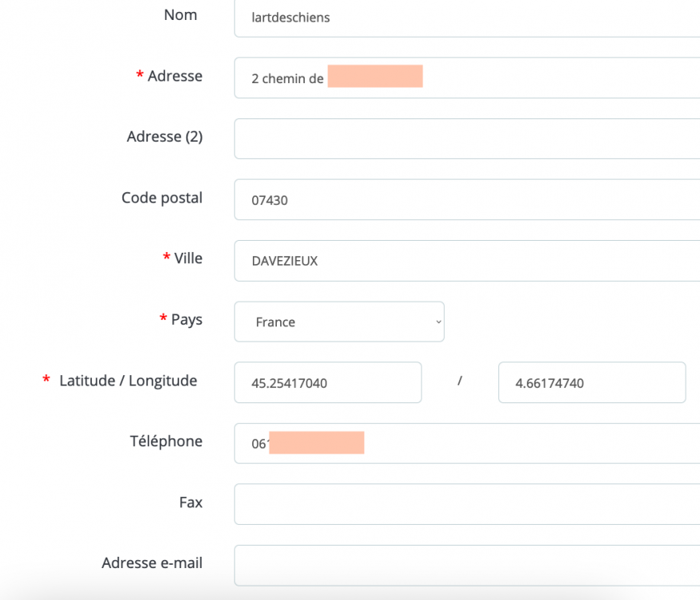Screen dimensions: 700x600
Task: Click the Adresse (2) label text
Action: (165, 137)
